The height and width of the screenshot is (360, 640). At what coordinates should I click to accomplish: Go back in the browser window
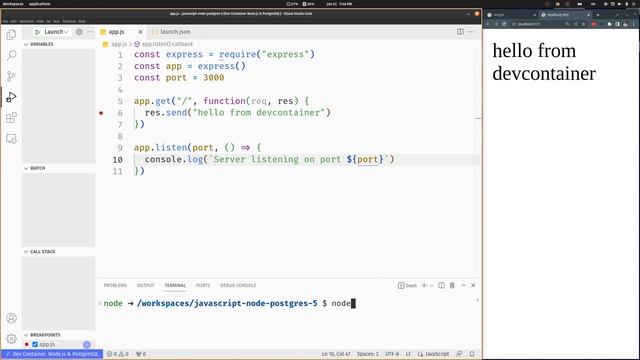click(488, 24)
